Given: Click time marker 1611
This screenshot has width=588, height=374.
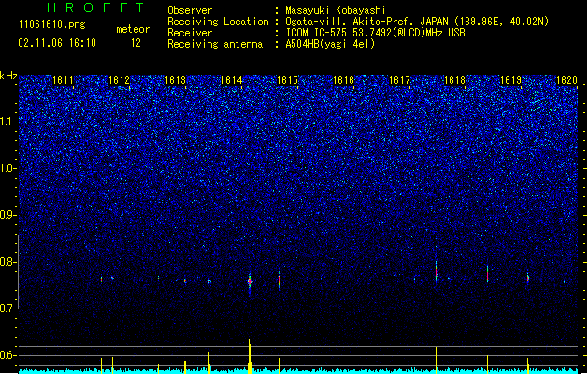Looking at the screenshot, I should 63,80.
